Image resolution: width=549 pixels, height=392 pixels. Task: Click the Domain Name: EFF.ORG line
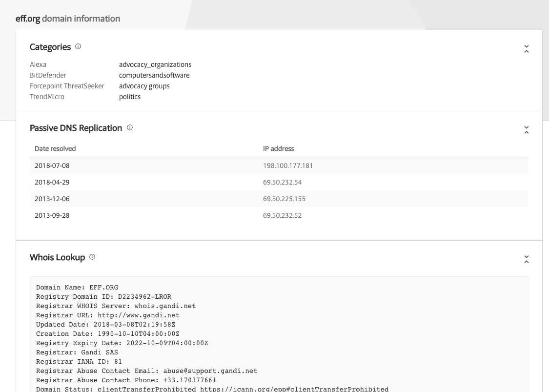pos(77,288)
